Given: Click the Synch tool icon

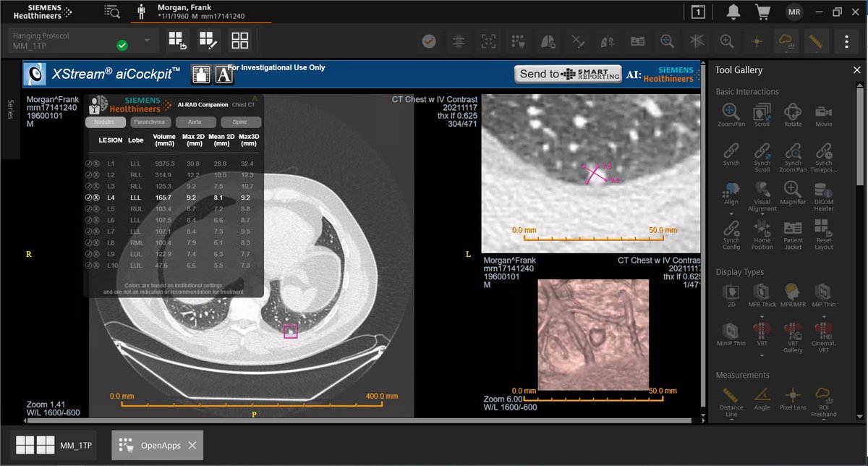Looking at the screenshot, I should pyautogui.click(x=731, y=151).
